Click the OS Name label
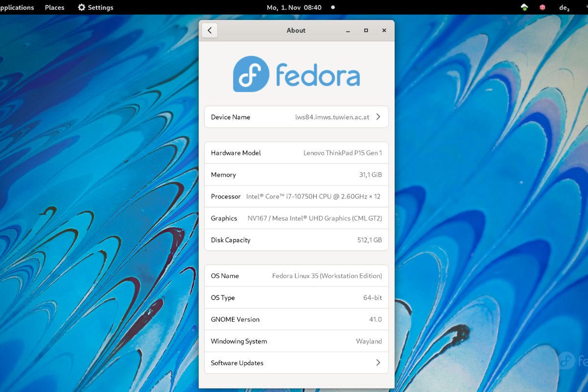Viewport: 588px width, 392px height. click(x=225, y=276)
